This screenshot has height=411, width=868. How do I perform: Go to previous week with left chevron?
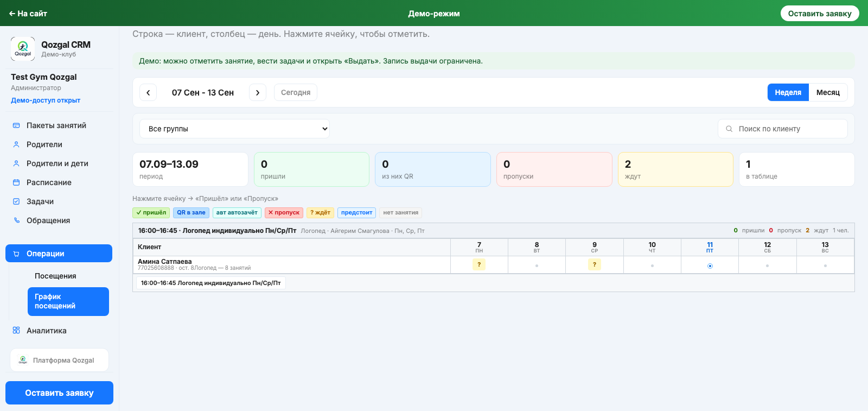point(148,92)
